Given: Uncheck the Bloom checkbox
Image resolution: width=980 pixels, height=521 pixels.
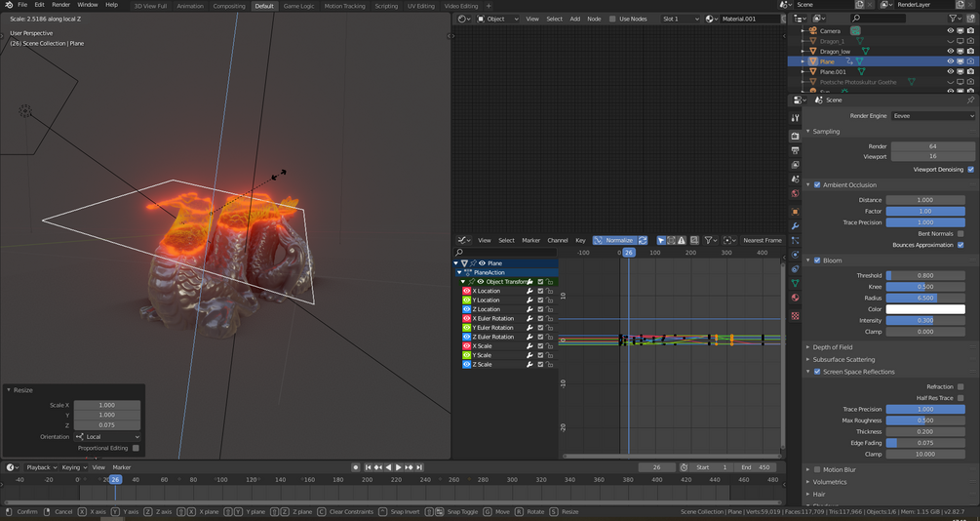Looking at the screenshot, I should pos(817,260).
